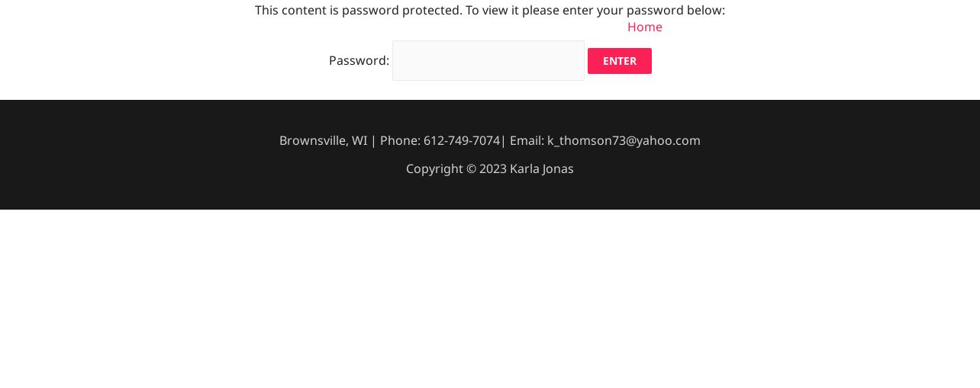Place cursor in the password text box
The height and width of the screenshot is (388, 980).
(488, 60)
